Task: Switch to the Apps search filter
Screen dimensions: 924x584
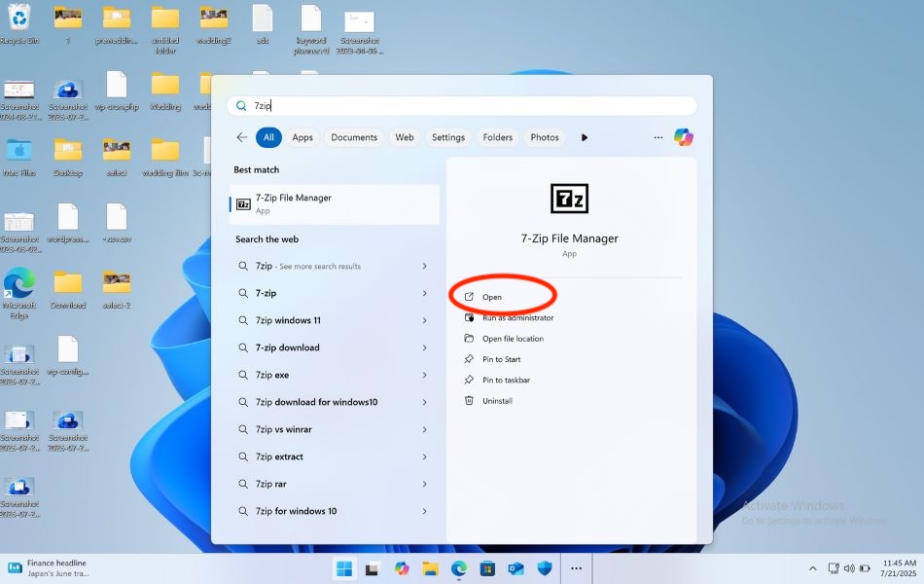Action: (302, 137)
